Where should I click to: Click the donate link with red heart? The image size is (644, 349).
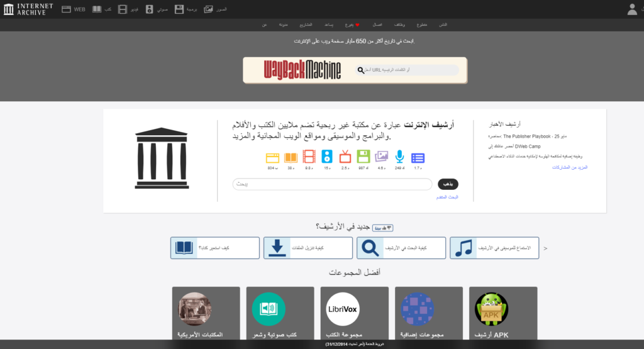pyautogui.click(x=352, y=25)
